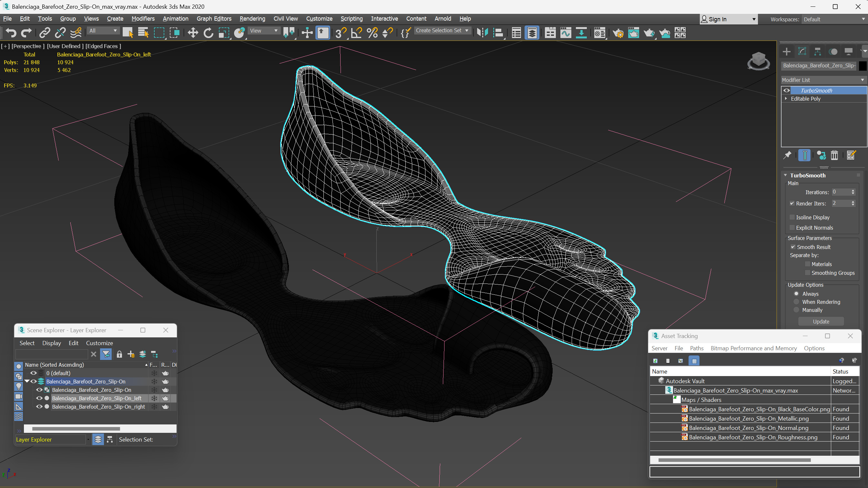Increase the Iterations spinner
This screenshot has width=868, height=488.
click(x=853, y=190)
